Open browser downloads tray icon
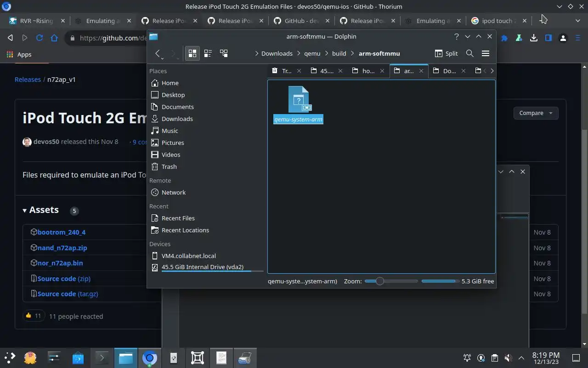The height and width of the screenshot is (368, 588). [533, 38]
